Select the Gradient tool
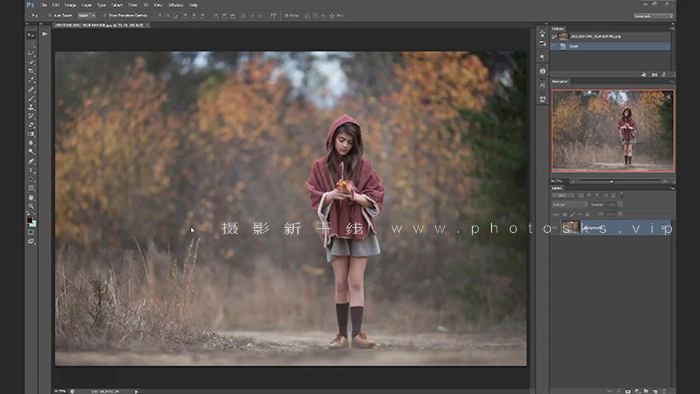 pyautogui.click(x=31, y=134)
